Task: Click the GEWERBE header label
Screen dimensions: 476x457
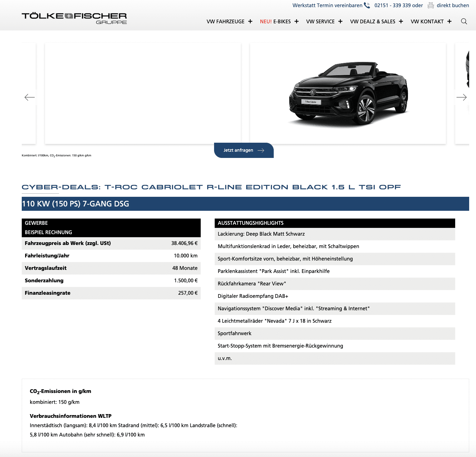Action: click(36, 223)
